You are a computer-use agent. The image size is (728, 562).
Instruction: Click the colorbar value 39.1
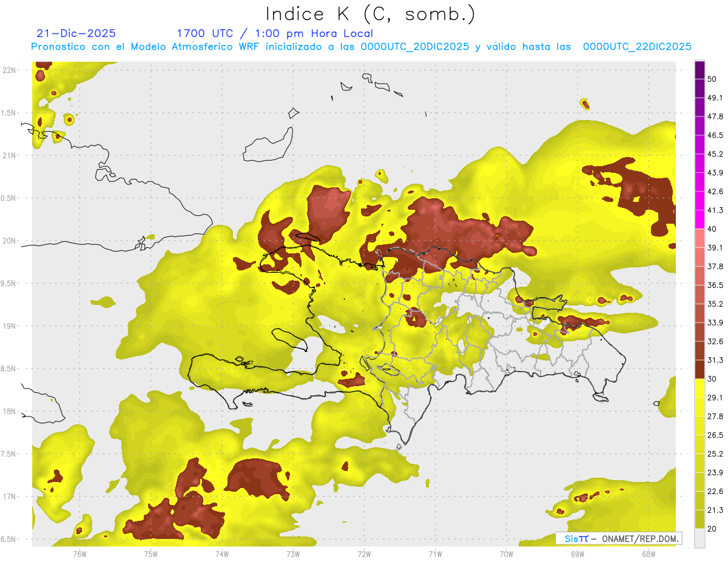point(715,248)
